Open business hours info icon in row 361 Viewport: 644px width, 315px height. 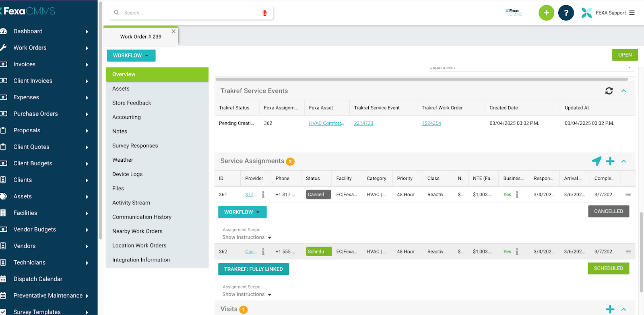[x=517, y=194]
